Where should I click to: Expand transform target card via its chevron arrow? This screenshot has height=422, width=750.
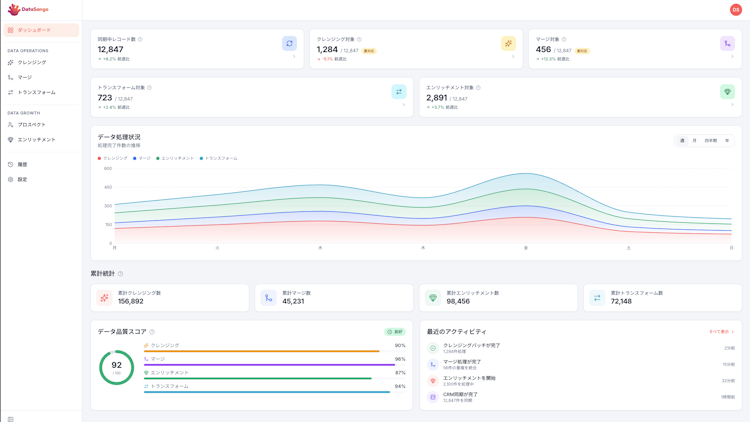tap(403, 105)
